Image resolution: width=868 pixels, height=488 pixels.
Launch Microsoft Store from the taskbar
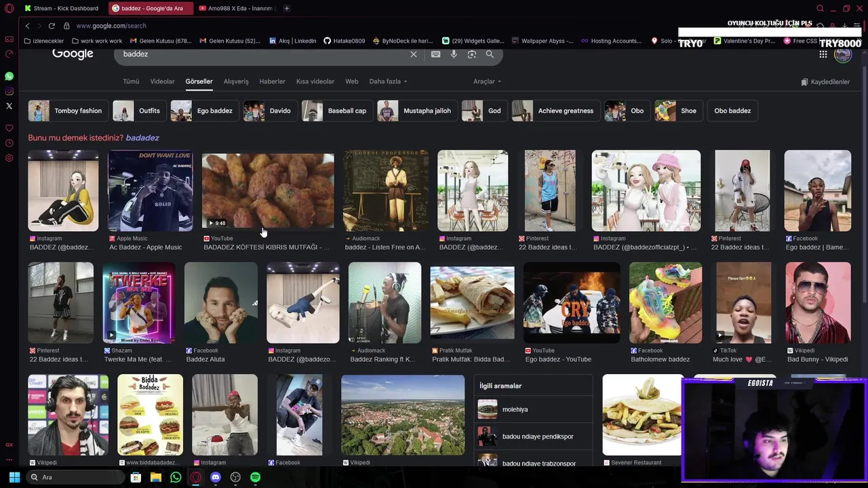(136, 477)
